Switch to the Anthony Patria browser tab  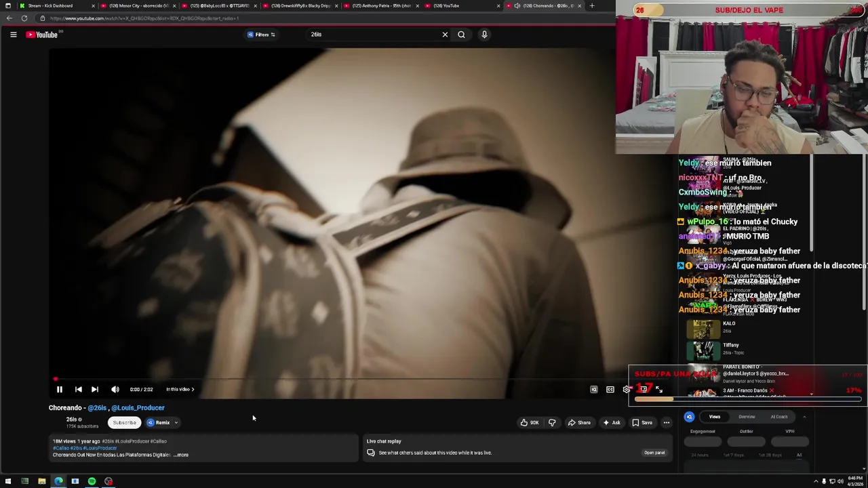[x=381, y=5]
